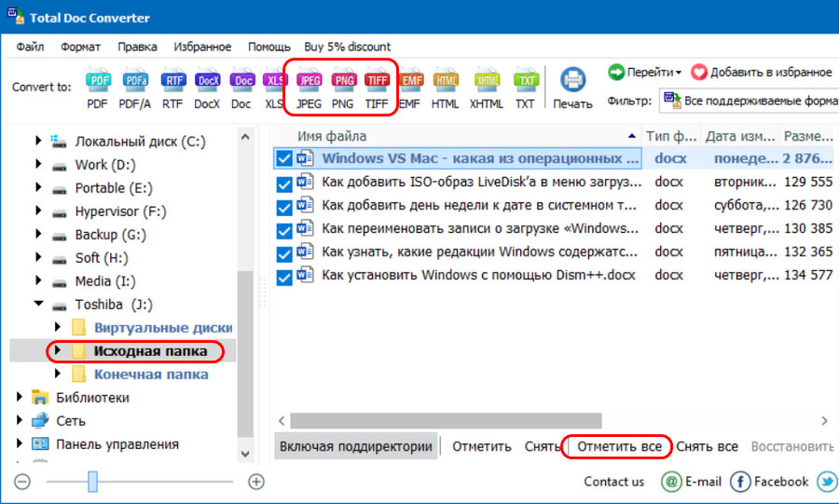Select Панель управления in tree
The height and width of the screenshot is (504, 839).
coord(117,444)
